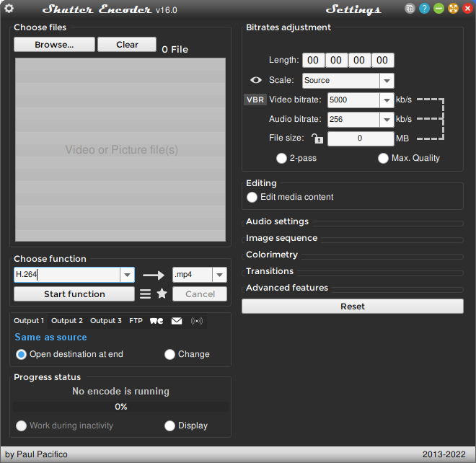This screenshot has width=476, height=463.
Task: Click the second Length minutes field
Action: pos(336,60)
